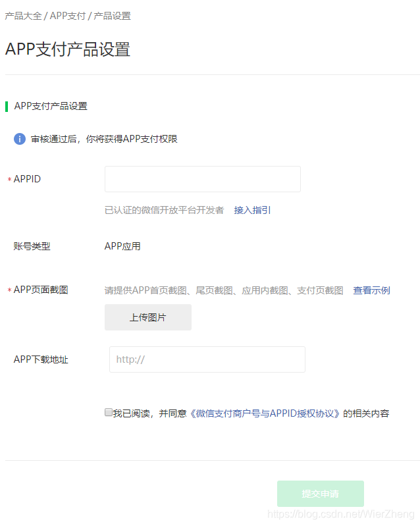Click the APP页面截图 label

(x=41, y=290)
